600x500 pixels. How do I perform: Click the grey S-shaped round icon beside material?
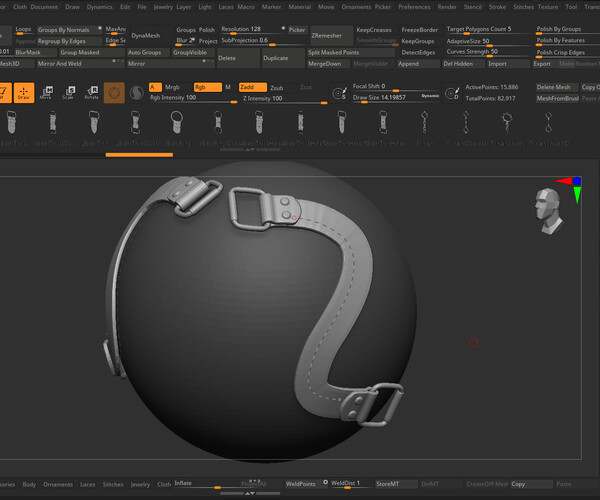click(x=136, y=93)
